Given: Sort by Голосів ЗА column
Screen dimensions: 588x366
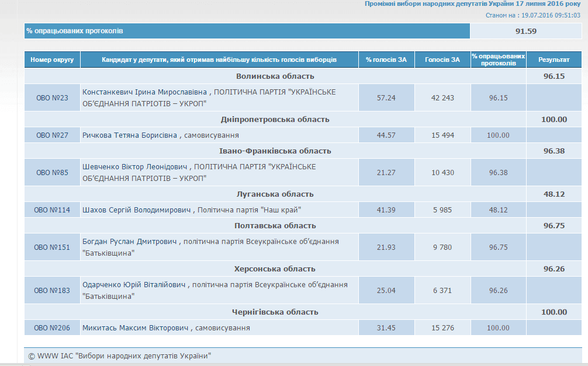Looking at the screenshot, I should point(442,59).
